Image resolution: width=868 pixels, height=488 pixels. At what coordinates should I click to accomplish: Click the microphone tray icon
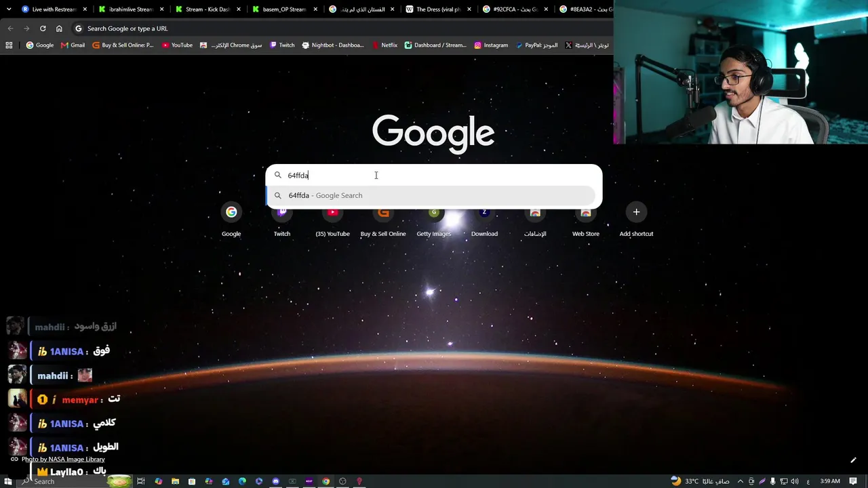(772, 481)
